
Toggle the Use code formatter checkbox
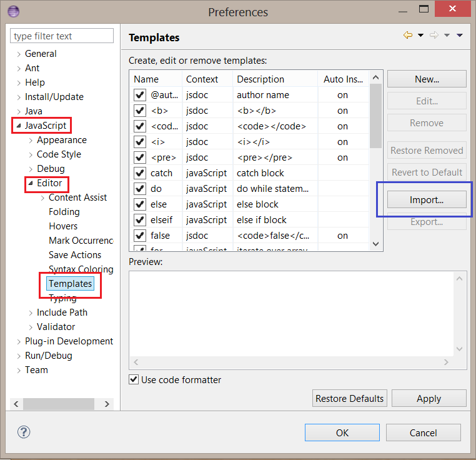tap(134, 379)
